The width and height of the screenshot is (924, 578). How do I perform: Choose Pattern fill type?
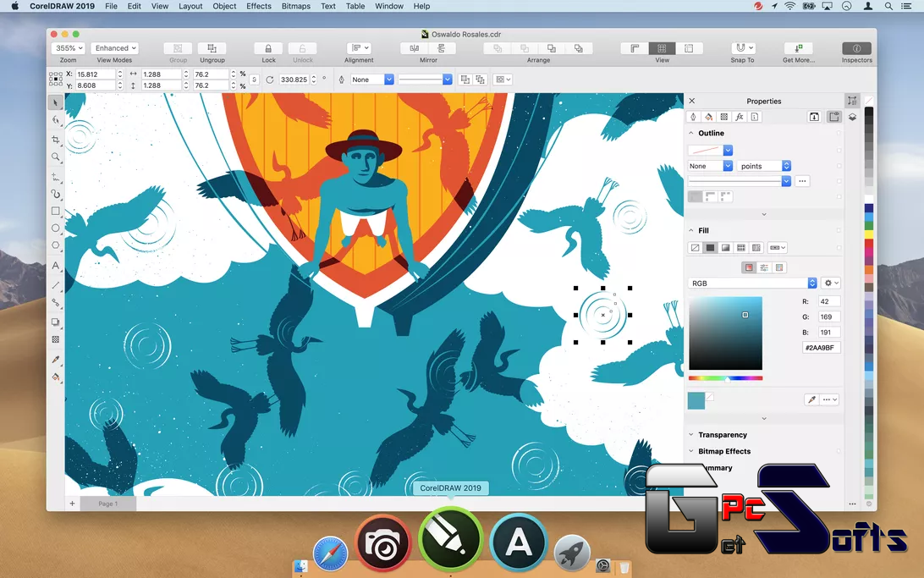click(740, 247)
